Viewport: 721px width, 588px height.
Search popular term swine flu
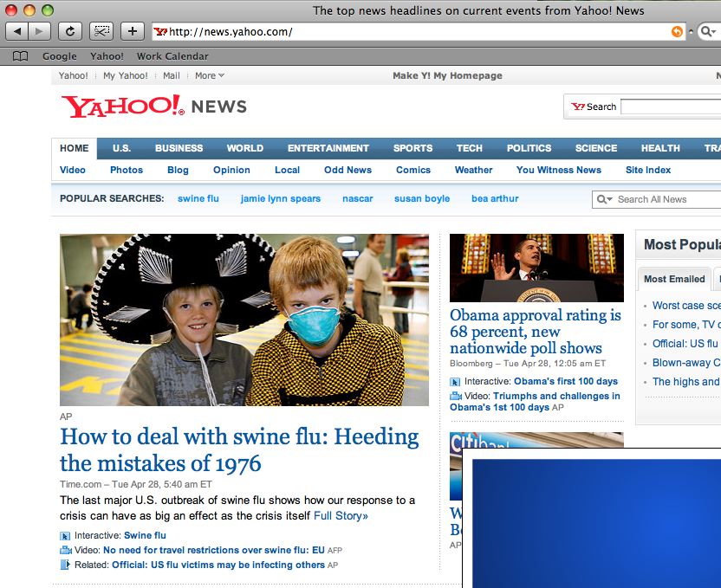pos(198,198)
